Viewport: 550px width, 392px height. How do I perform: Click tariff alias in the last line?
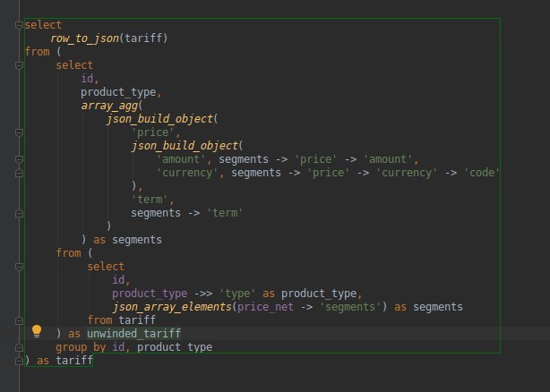74,360
